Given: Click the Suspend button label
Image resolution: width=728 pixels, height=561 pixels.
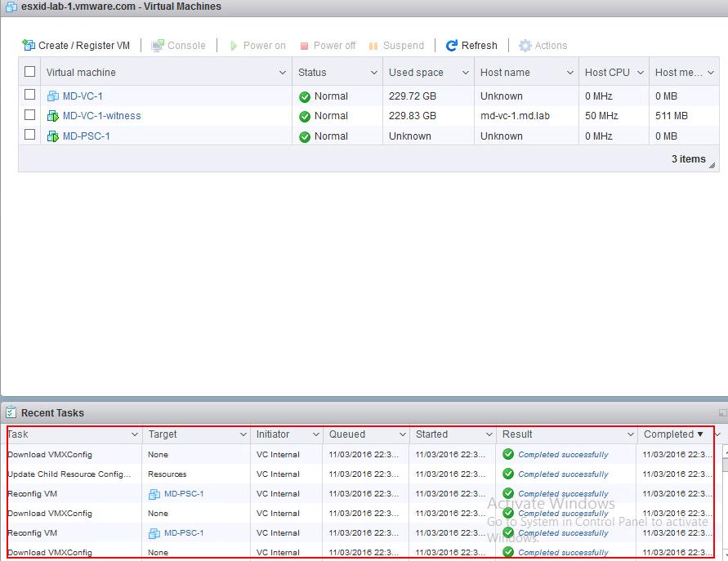Looking at the screenshot, I should [x=404, y=46].
